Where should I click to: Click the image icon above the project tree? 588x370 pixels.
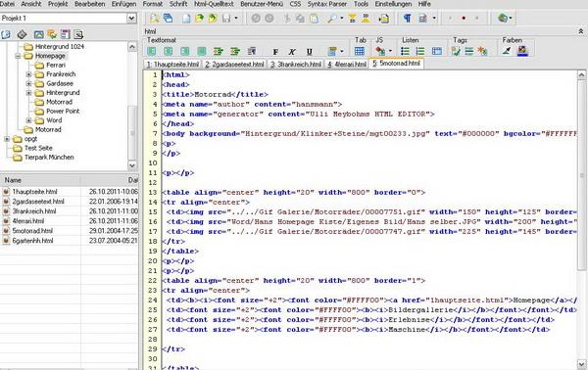pyautogui.click(x=38, y=34)
